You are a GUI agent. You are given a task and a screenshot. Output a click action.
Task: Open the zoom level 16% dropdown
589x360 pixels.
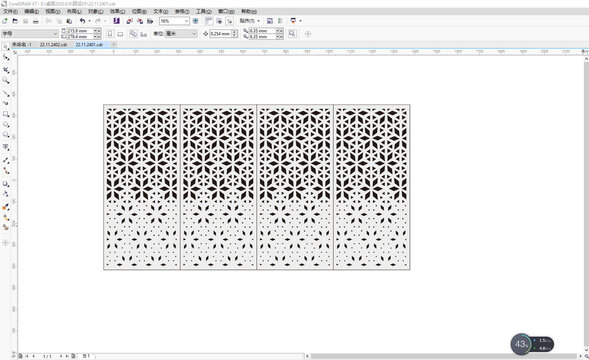point(186,21)
